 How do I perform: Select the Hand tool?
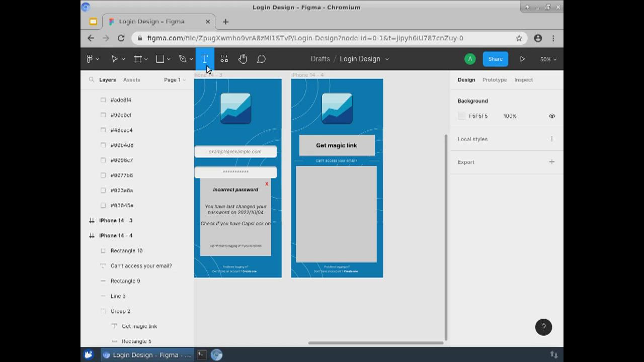click(x=243, y=59)
